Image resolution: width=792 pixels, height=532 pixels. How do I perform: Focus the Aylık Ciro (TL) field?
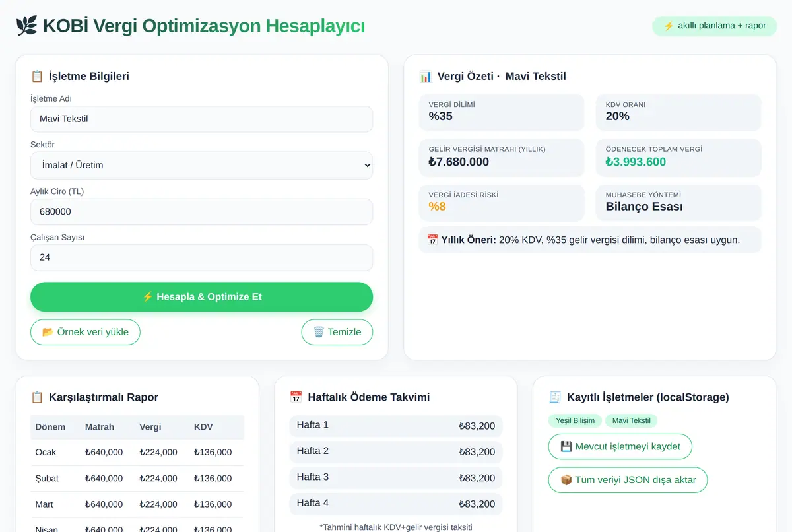tap(201, 212)
